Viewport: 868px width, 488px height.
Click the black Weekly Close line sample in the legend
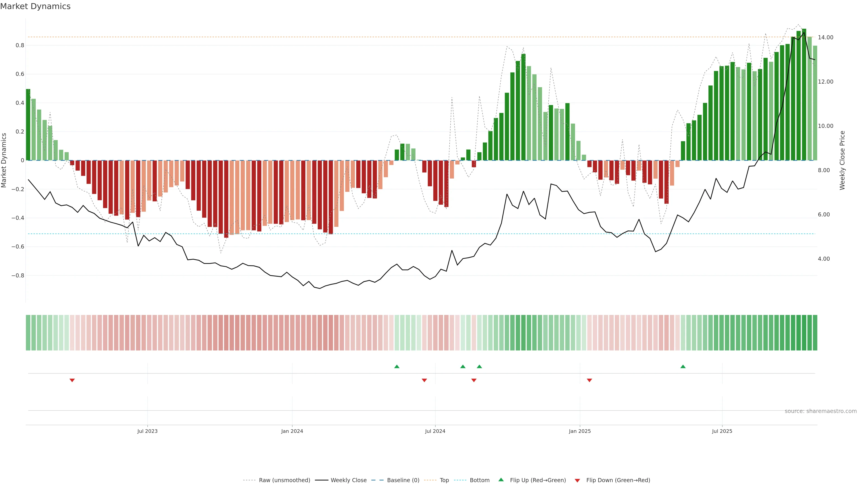[321, 480]
